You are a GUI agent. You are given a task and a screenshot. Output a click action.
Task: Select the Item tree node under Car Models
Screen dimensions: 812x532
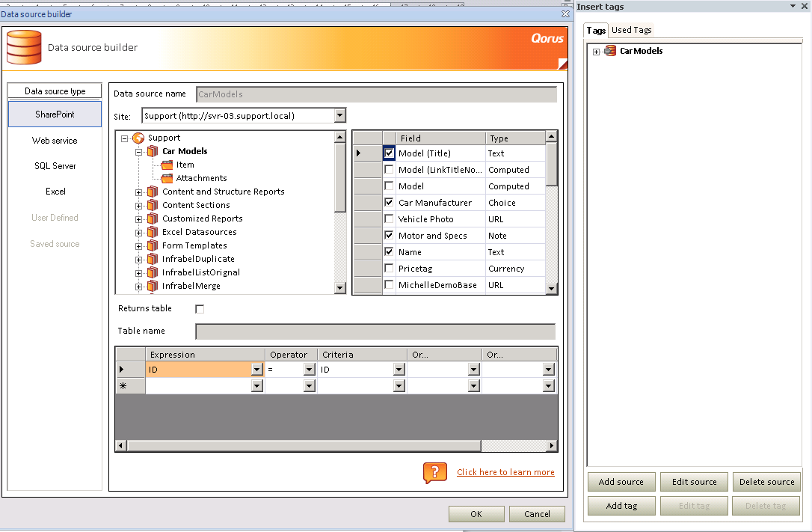pos(185,165)
